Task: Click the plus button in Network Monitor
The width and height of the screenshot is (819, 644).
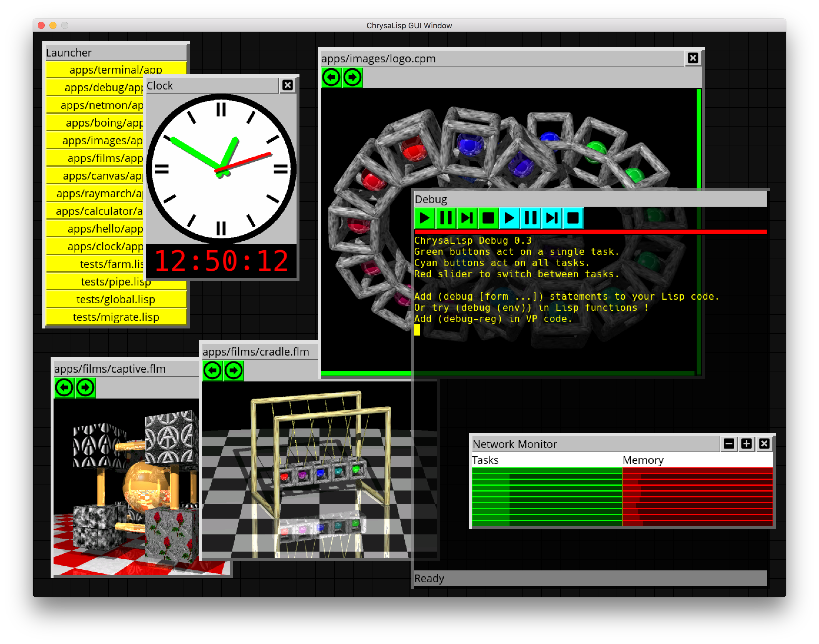Action: (747, 444)
